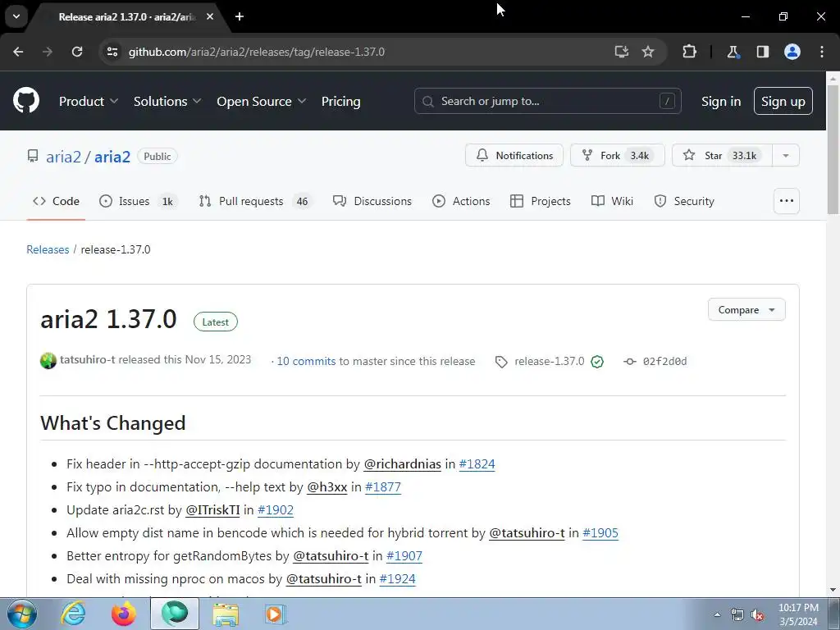The image size is (840, 630).
Task: Switch to the Discussions tab
Action: [372, 201]
